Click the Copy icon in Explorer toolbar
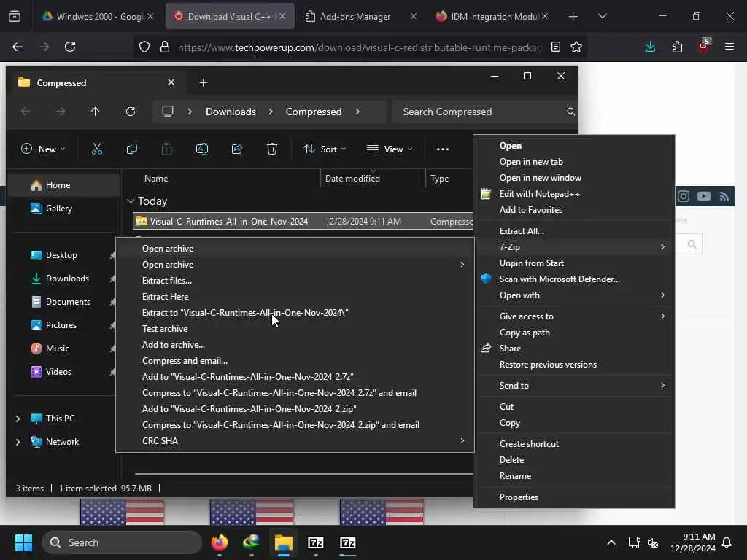The height and width of the screenshot is (560, 747). pyautogui.click(x=132, y=149)
